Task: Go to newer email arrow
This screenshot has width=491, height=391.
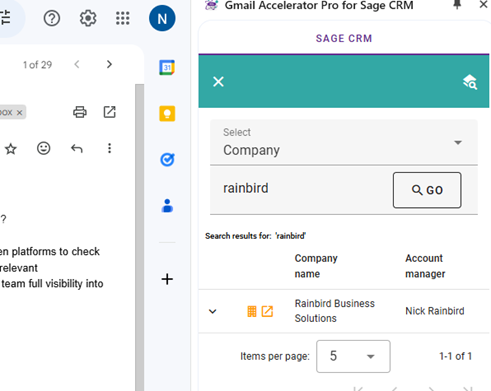Action: (77, 64)
